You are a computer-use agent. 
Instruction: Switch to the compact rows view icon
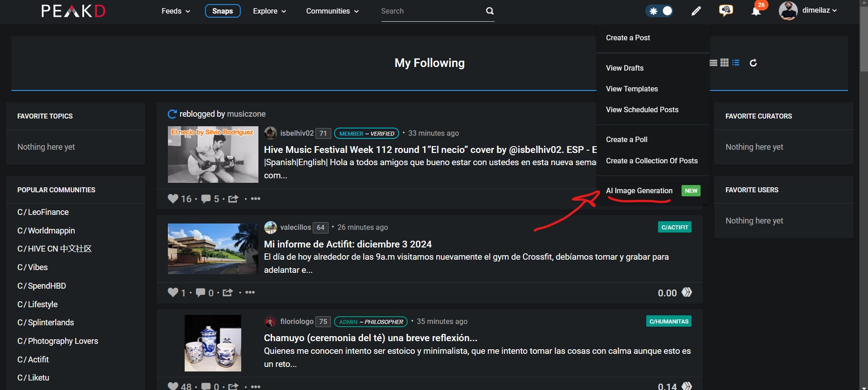click(713, 63)
